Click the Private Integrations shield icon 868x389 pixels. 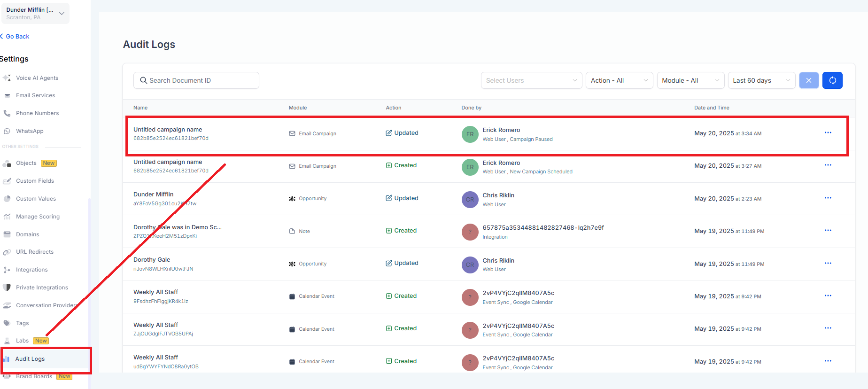(x=7, y=288)
